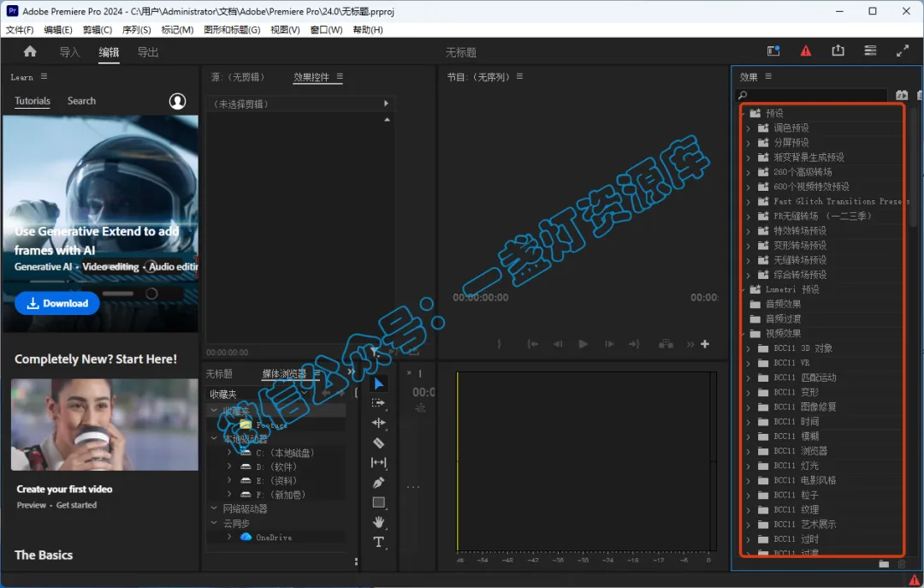The width and height of the screenshot is (924, 588).
Task: Select the Selection tool arrow
Action: [379, 384]
